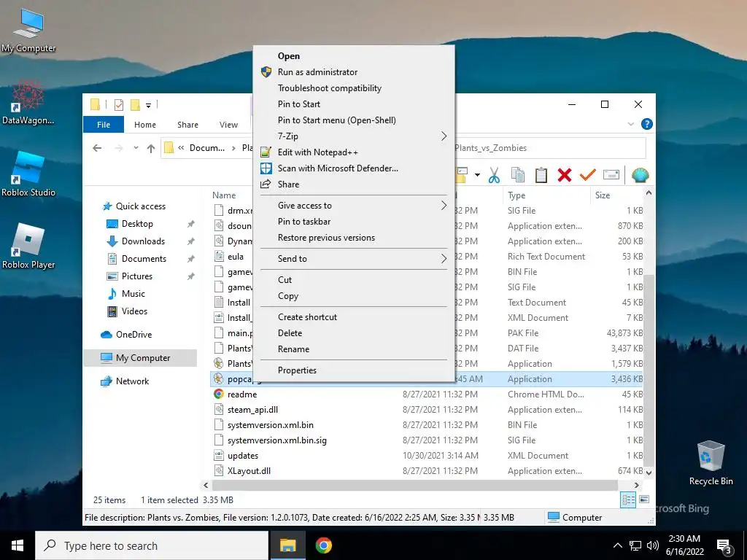Screen dimensions: 747x560
Task: Launch Chrome from the taskbar
Action: [x=323, y=545]
